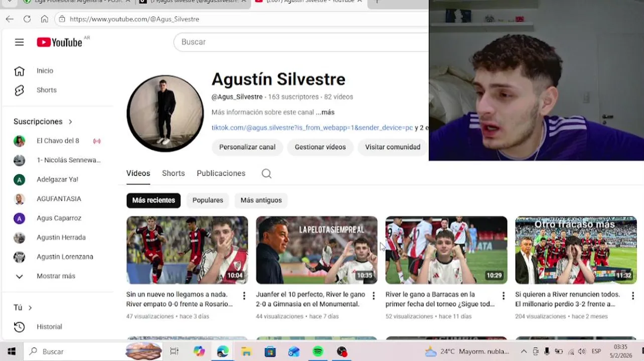Expand the Suscripciones section chevron
The image size is (644, 361).
70,122
